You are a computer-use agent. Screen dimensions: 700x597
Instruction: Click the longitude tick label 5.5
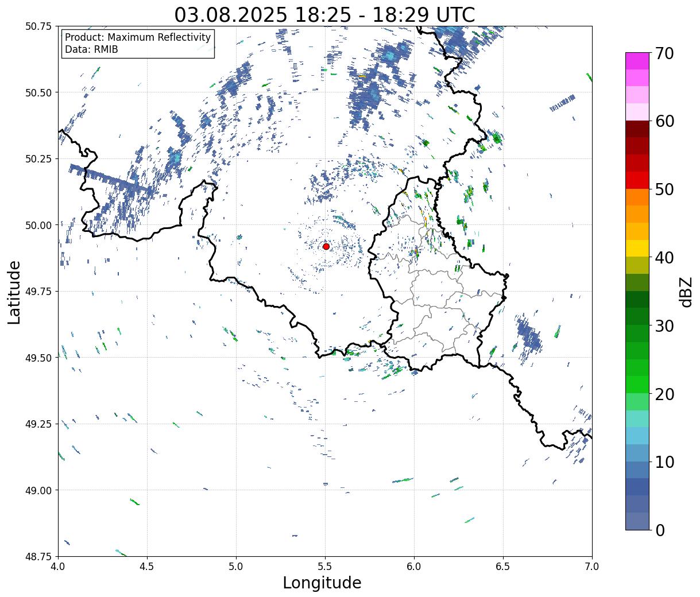pos(325,567)
